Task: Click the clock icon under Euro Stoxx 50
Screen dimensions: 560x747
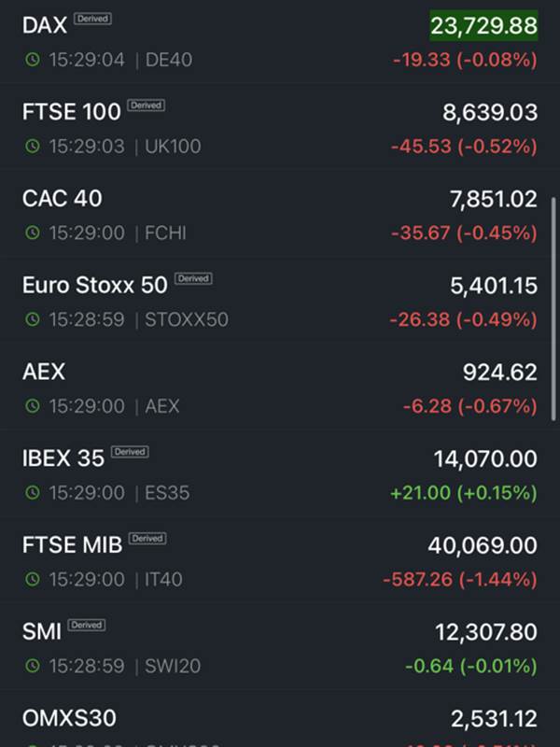Action: [x=33, y=319]
